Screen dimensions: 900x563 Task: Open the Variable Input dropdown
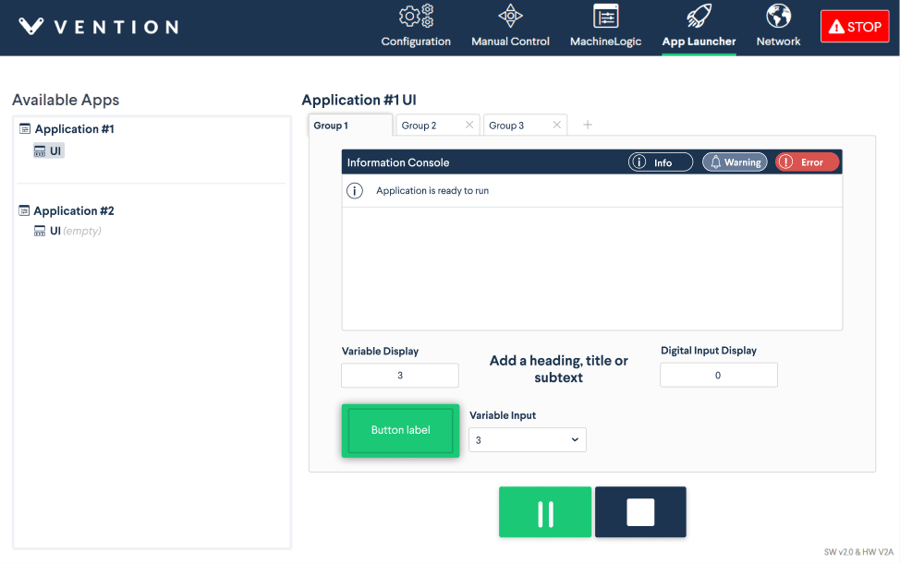(527, 440)
